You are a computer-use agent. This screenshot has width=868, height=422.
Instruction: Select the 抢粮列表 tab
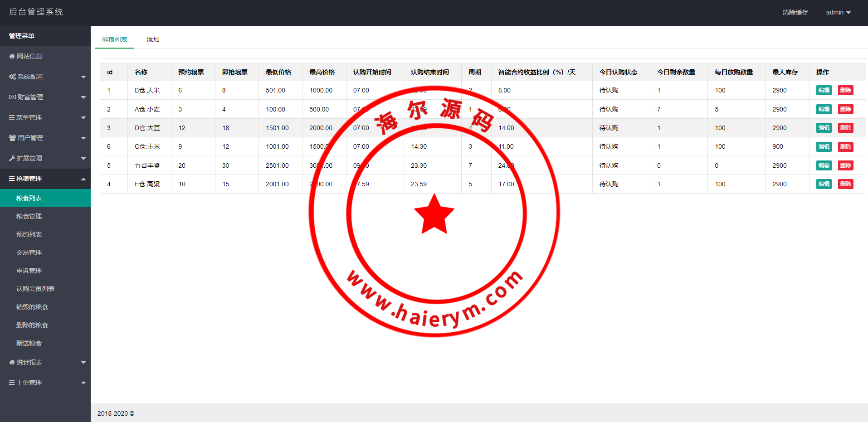tap(114, 39)
